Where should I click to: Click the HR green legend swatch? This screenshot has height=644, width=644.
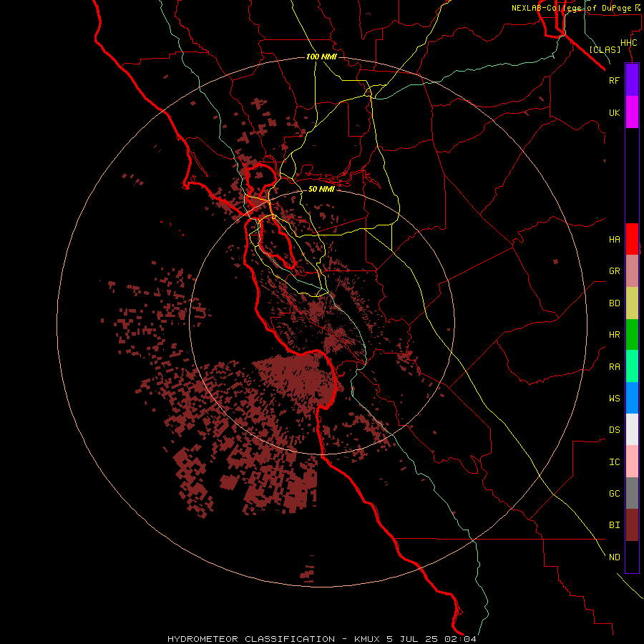pos(632,335)
